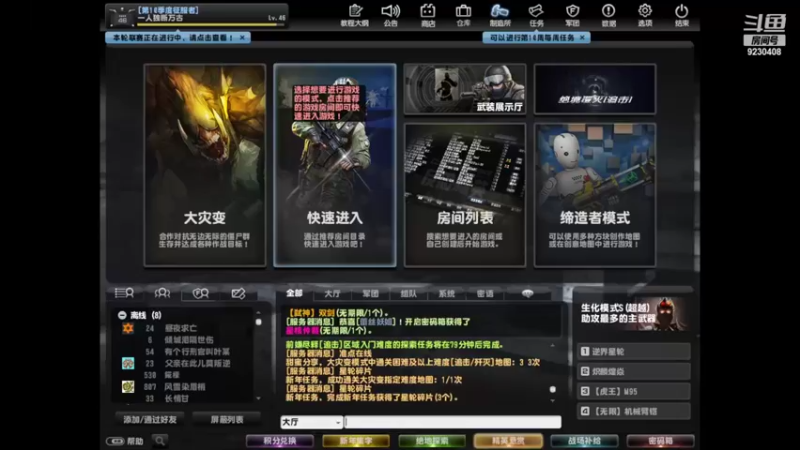Click the 结束 power exit icon
This screenshot has width=800, height=450.
(x=682, y=15)
